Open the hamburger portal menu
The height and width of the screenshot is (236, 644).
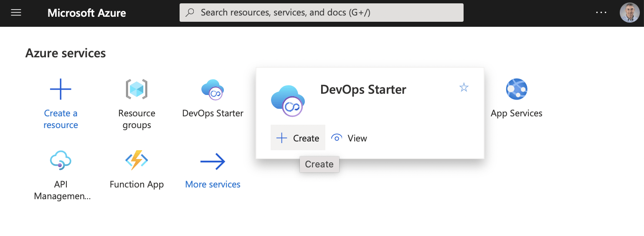click(x=16, y=13)
